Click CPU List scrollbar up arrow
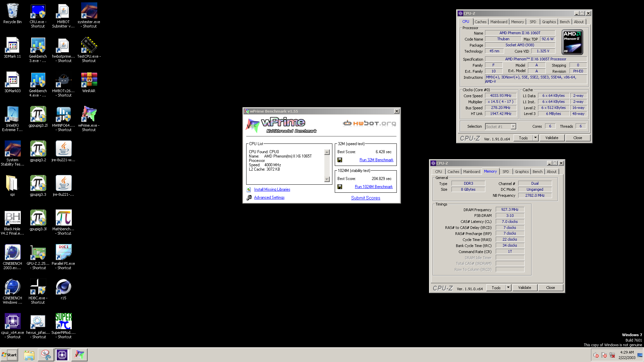This screenshot has width=644, height=362. (x=327, y=152)
